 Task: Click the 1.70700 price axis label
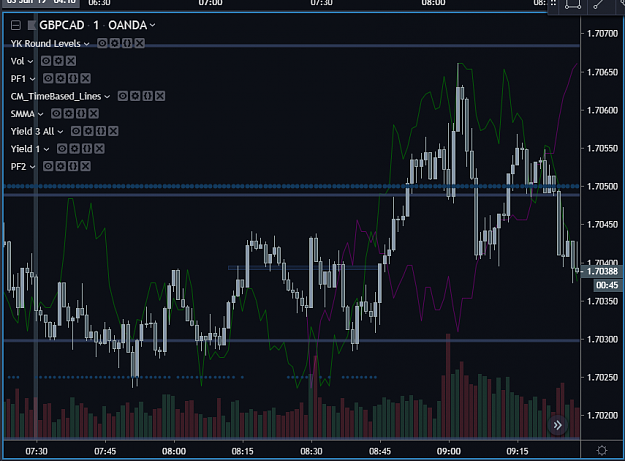(x=602, y=33)
